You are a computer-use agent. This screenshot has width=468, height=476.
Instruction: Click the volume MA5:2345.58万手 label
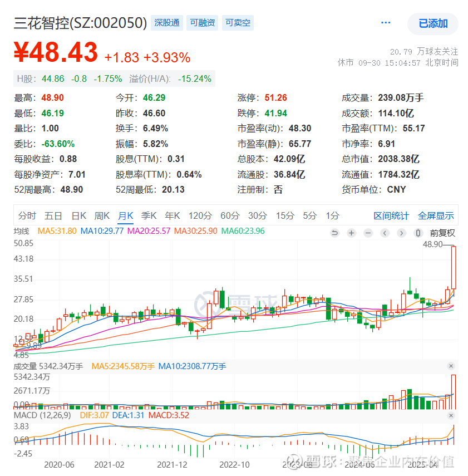[x=123, y=366]
